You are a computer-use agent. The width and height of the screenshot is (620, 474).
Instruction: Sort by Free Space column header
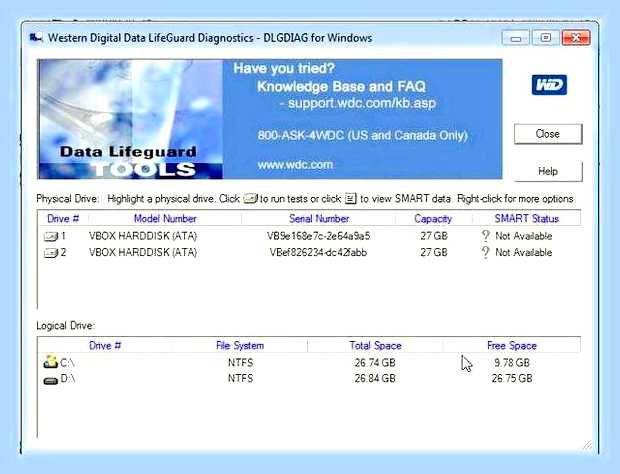(x=512, y=346)
